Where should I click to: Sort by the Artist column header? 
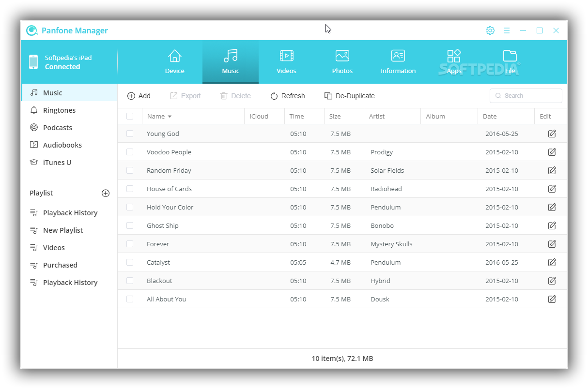(x=392, y=116)
